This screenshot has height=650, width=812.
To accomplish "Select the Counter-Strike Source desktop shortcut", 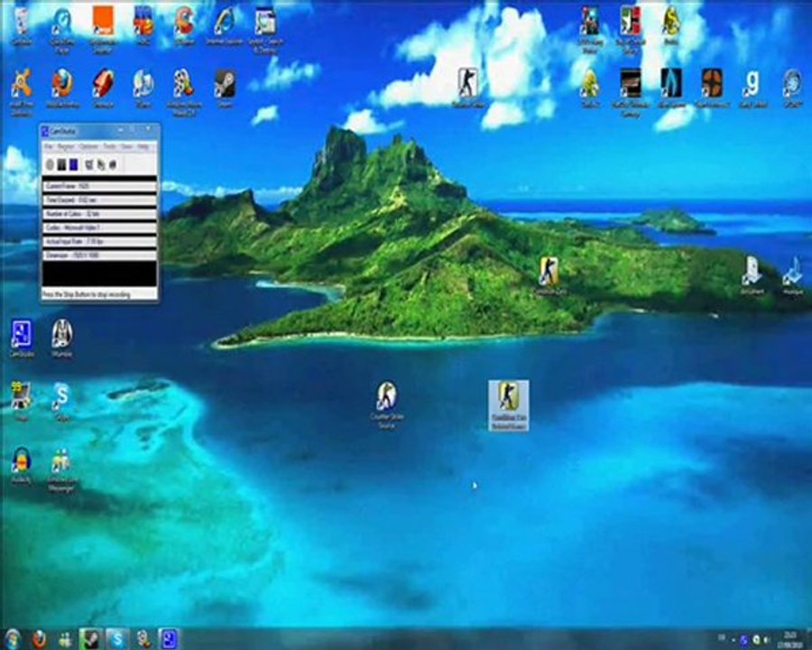I will pyautogui.click(x=386, y=405).
